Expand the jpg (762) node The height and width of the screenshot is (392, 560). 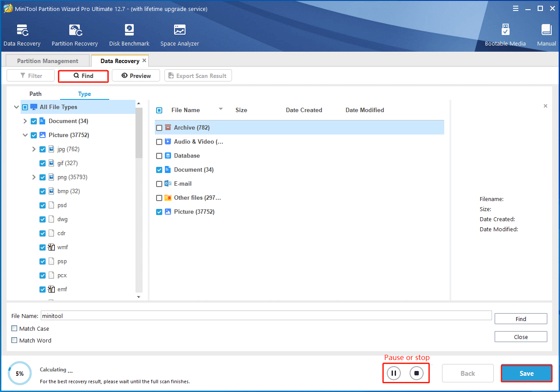pyautogui.click(x=34, y=149)
